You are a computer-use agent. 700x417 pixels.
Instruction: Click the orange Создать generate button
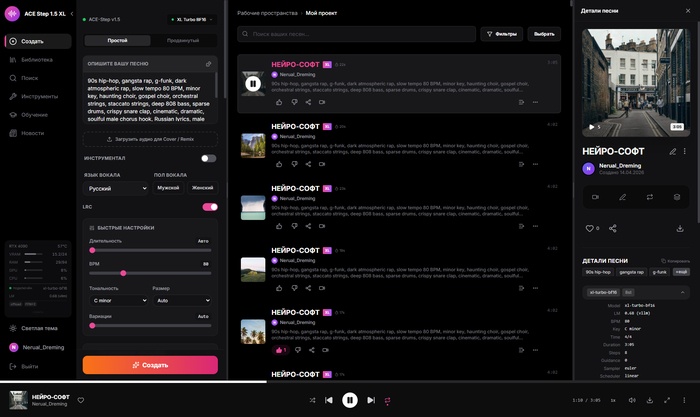point(150,365)
